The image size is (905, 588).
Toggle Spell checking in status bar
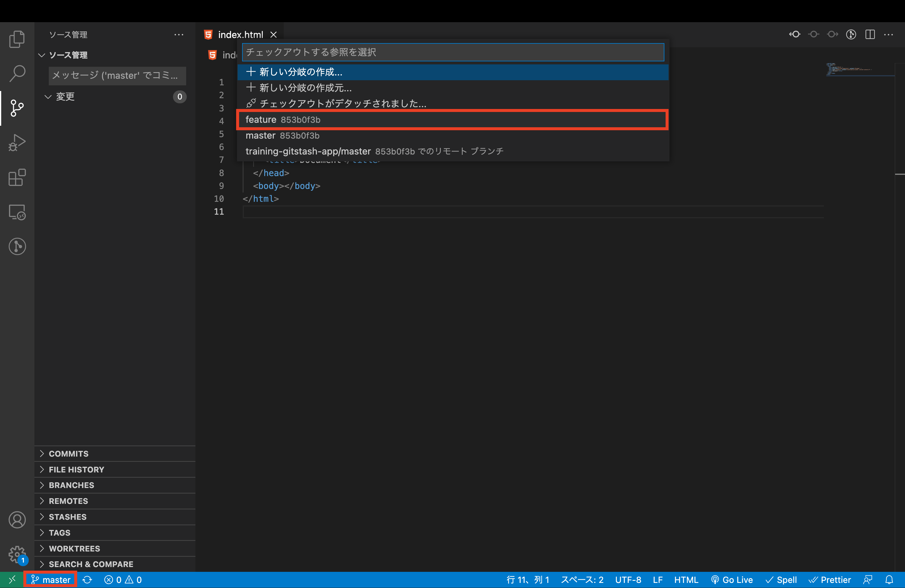tap(781, 580)
